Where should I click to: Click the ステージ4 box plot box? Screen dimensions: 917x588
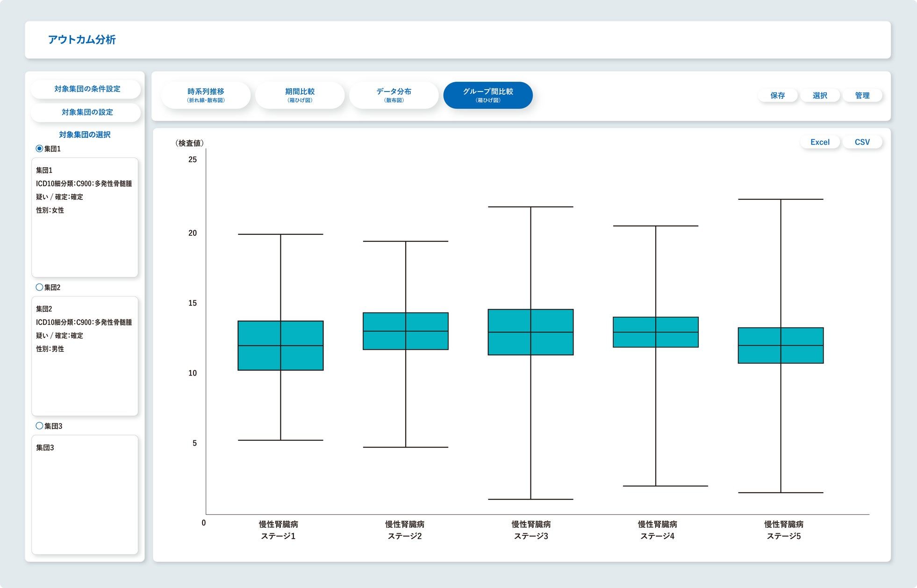point(656,332)
